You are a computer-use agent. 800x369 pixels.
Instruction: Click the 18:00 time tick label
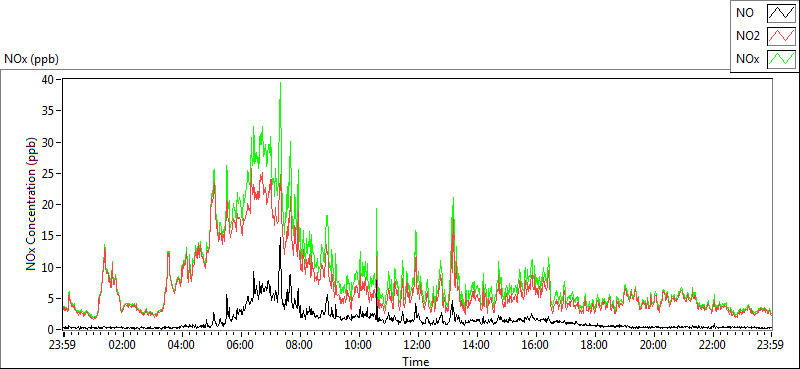594,345
